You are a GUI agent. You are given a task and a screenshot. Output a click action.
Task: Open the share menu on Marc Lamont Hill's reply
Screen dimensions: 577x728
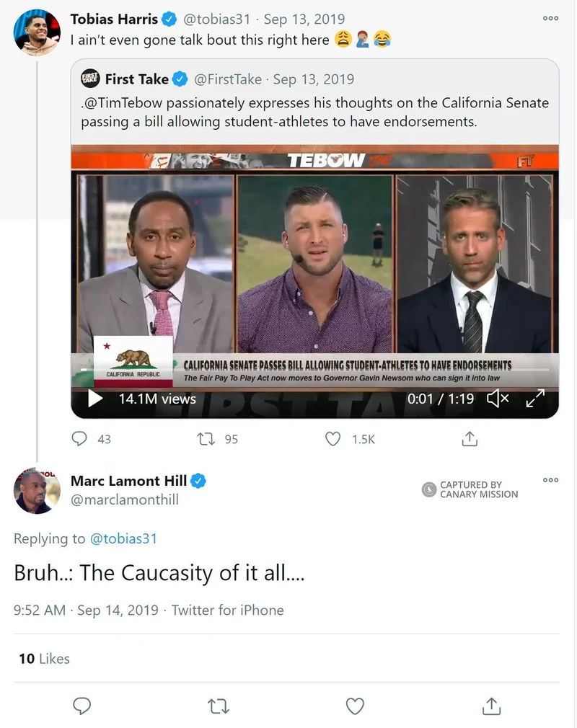click(x=490, y=706)
